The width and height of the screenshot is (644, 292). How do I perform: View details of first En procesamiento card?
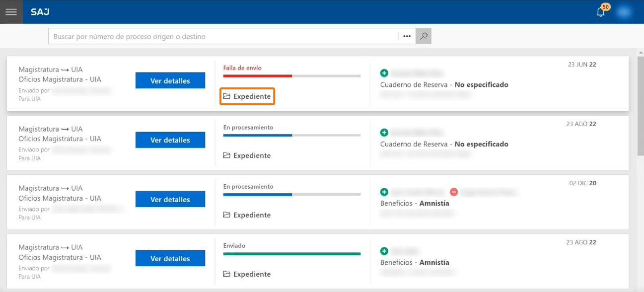[x=170, y=140]
